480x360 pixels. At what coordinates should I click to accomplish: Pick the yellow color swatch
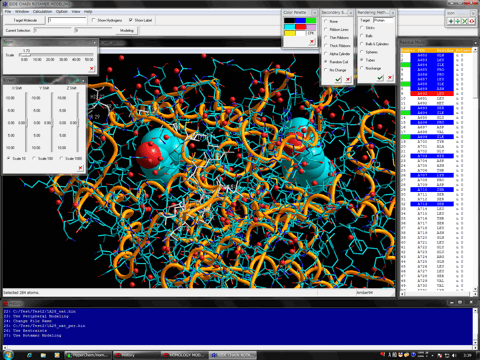[289, 33]
